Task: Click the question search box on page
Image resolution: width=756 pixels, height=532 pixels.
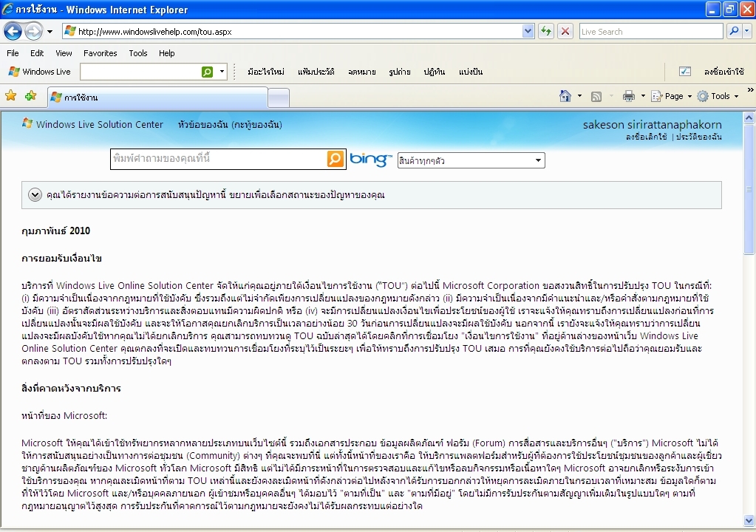Action: tap(219, 159)
